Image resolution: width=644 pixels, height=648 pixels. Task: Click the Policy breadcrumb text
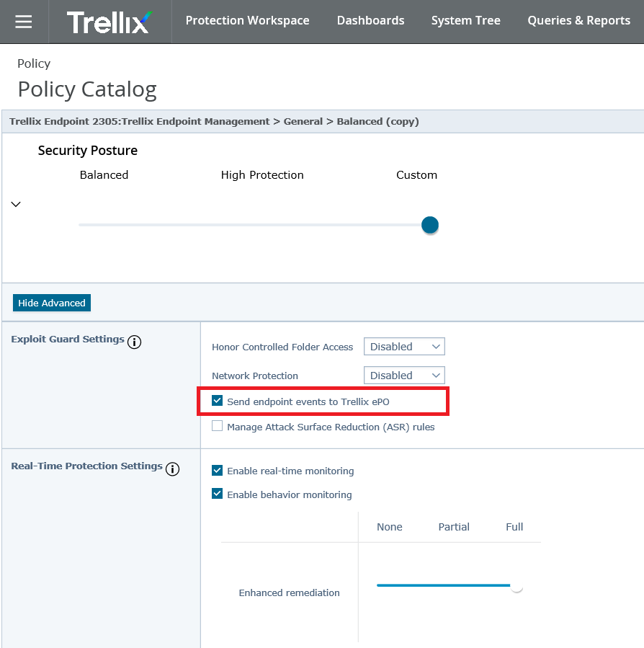tap(34, 63)
